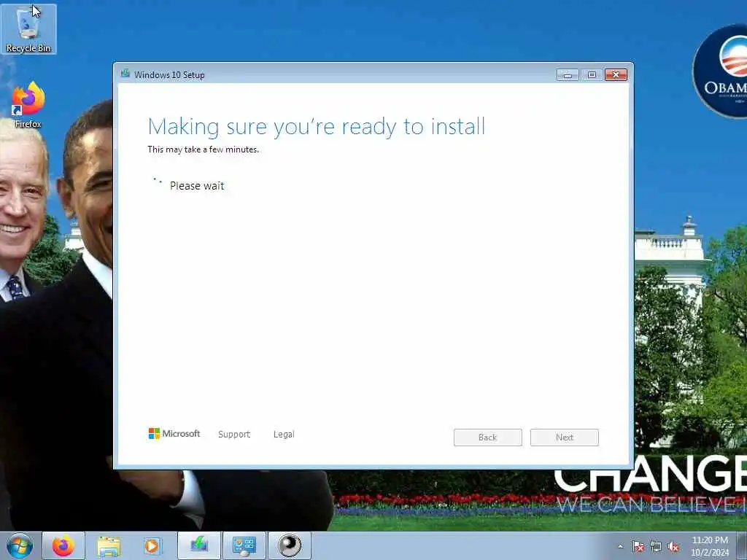Show hidden system tray icons arrow
Viewport: 747px width, 560px height.
(620, 547)
